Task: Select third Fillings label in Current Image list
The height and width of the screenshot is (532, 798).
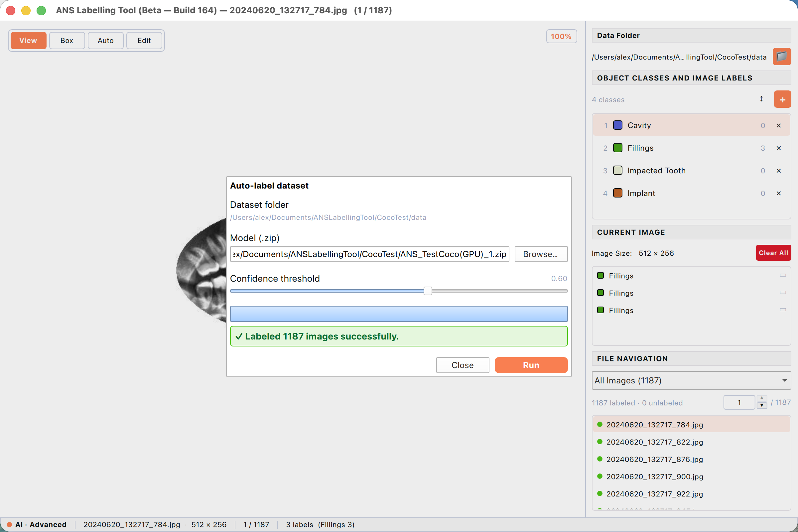Action: click(691, 310)
